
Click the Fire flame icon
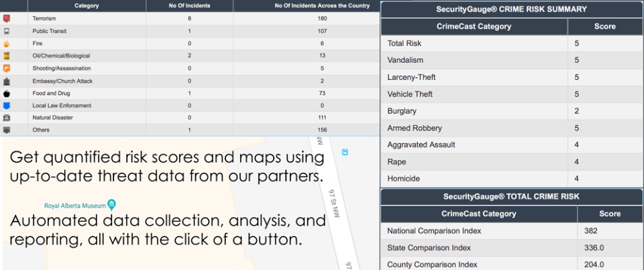tap(7, 44)
